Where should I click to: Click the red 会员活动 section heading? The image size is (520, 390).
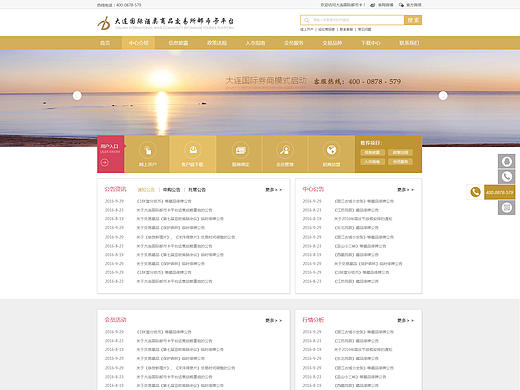click(115, 320)
